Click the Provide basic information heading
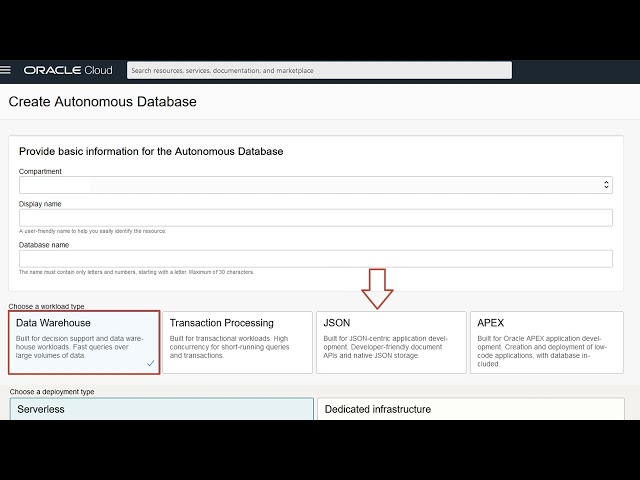The width and height of the screenshot is (640, 480). tap(151, 151)
